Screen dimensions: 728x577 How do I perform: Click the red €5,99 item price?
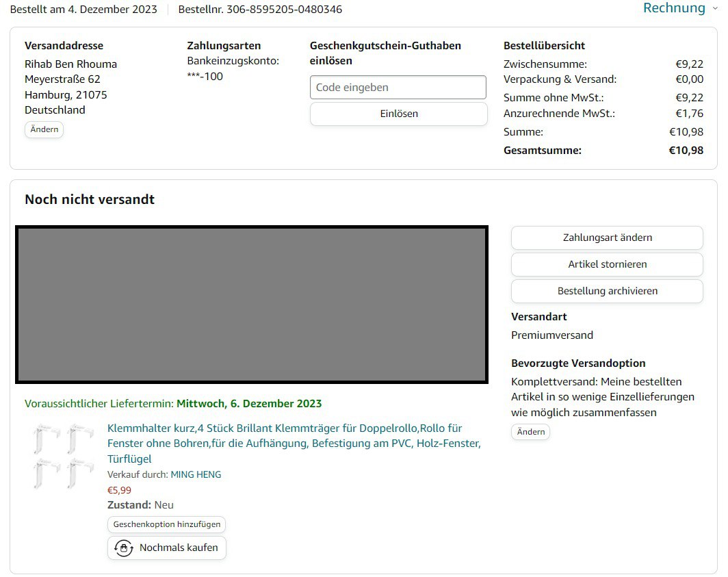(x=119, y=490)
